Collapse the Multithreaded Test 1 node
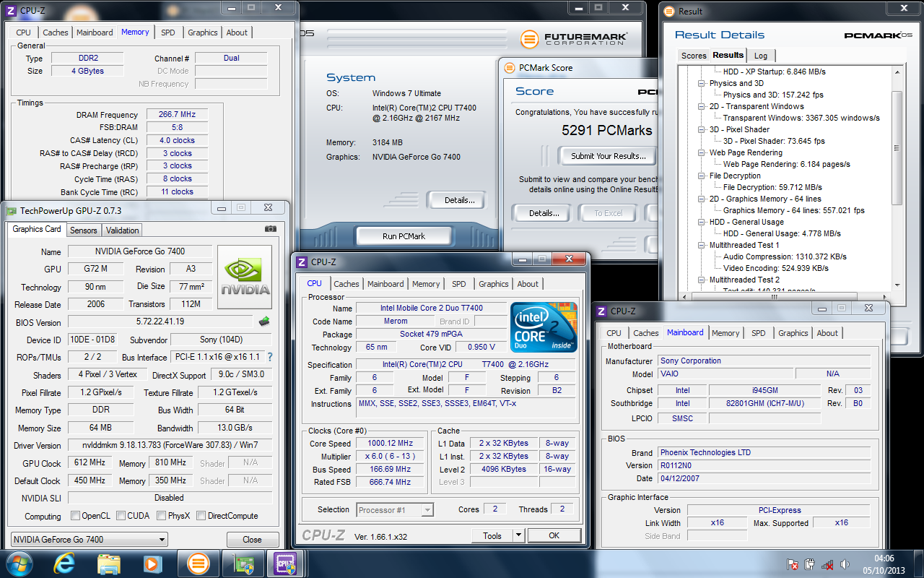This screenshot has height=578, width=924. (x=702, y=245)
